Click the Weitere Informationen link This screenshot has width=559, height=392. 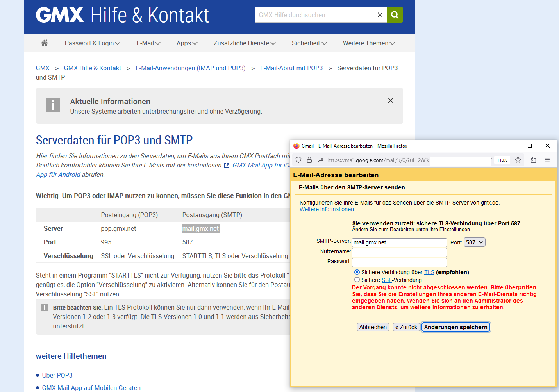[x=327, y=209]
